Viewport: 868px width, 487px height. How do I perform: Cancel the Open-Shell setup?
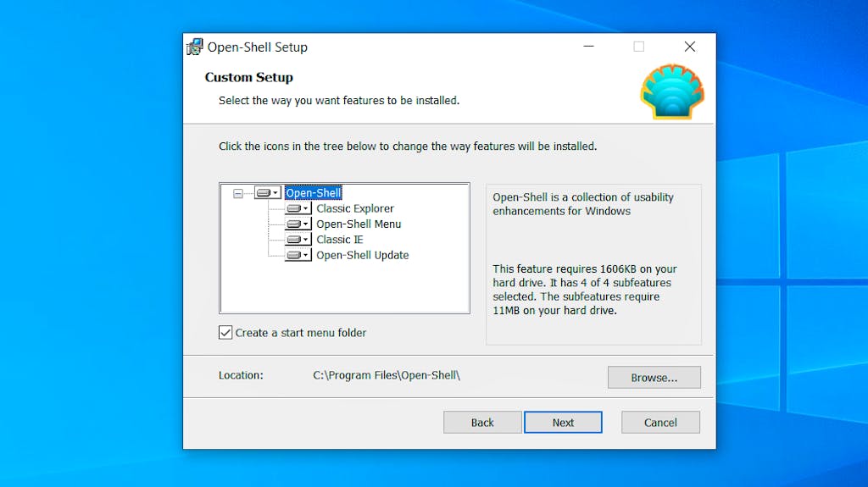pos(660,423)
